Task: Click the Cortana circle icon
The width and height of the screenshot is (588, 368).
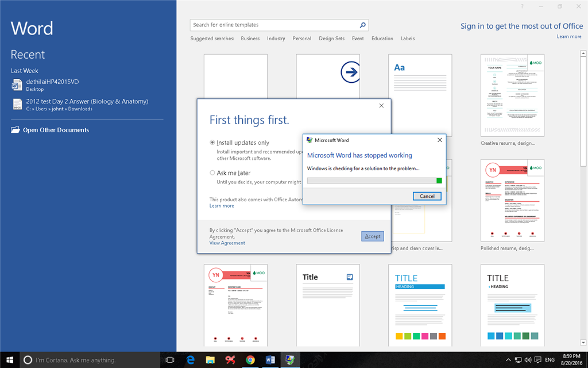Action: pos(28,360)
